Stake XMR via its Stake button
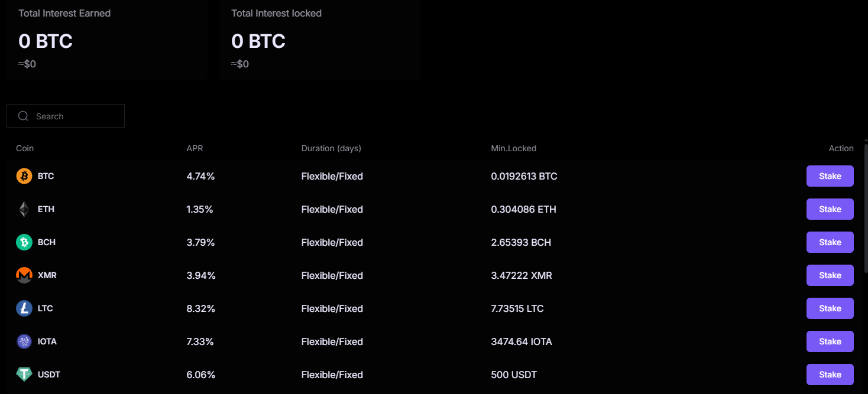Viewport: 868px width, 394px height. [x=830, y=275]
